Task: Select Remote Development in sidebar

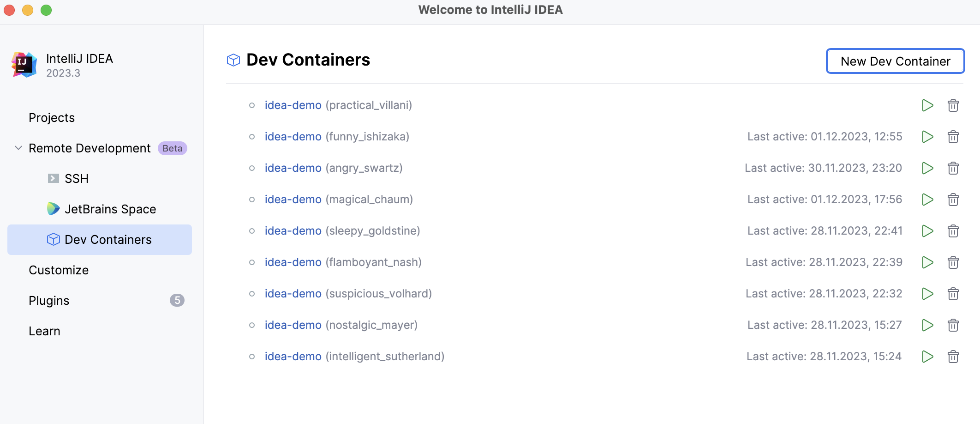Action: 90,148
